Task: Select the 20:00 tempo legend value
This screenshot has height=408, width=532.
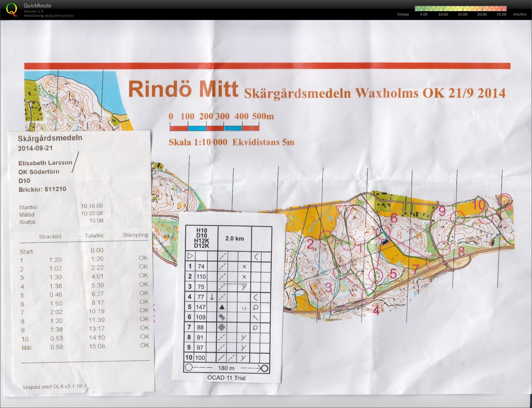Action: click(x=482, y=14)
